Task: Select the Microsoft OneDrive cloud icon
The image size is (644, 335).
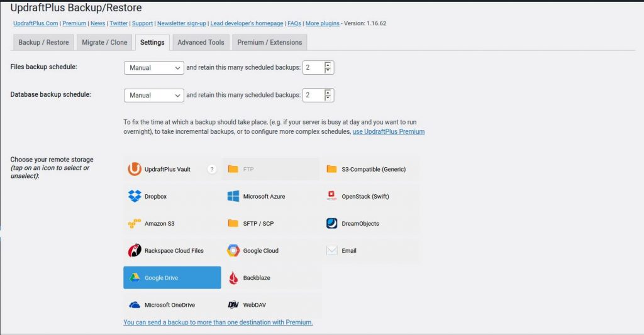Action: [135, 305]
